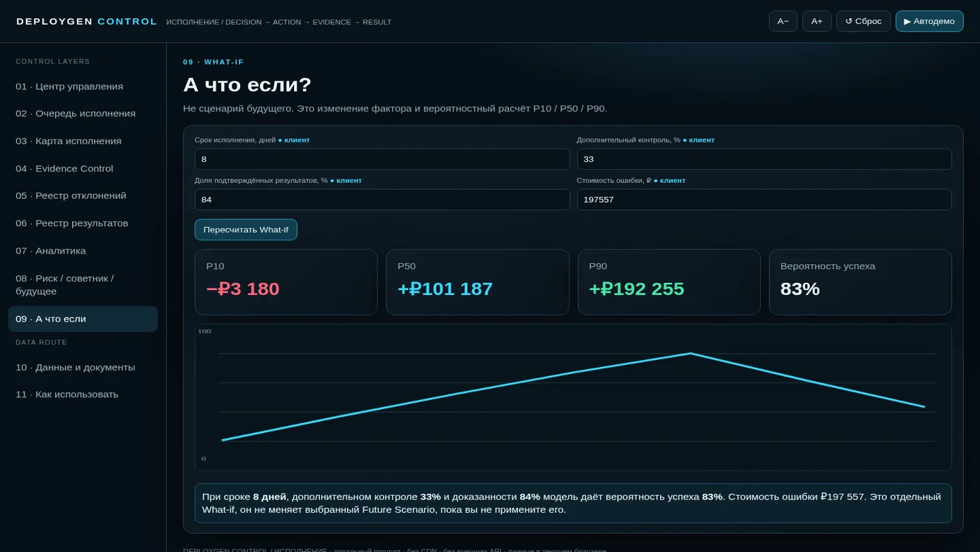Viewport: 980px width, 552px height.
Task: Click the P50 +₽101 187 value
Action: pyautogui.click(x=445, y=289)
